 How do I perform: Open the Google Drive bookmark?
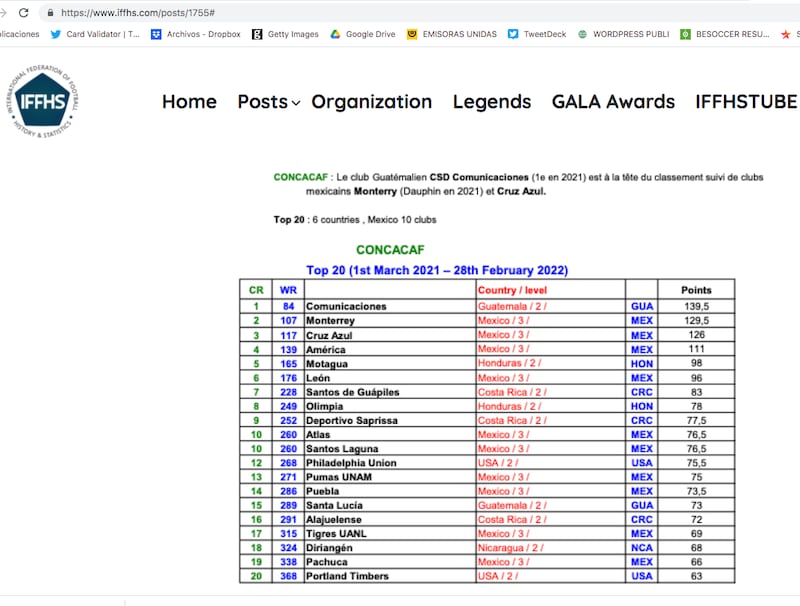pos(363,34)
